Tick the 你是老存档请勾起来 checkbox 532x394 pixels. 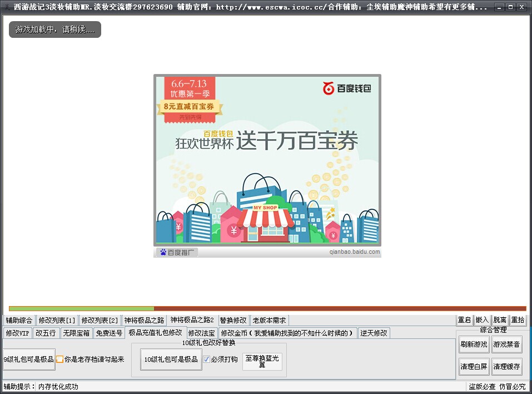(x=59, y=359)
